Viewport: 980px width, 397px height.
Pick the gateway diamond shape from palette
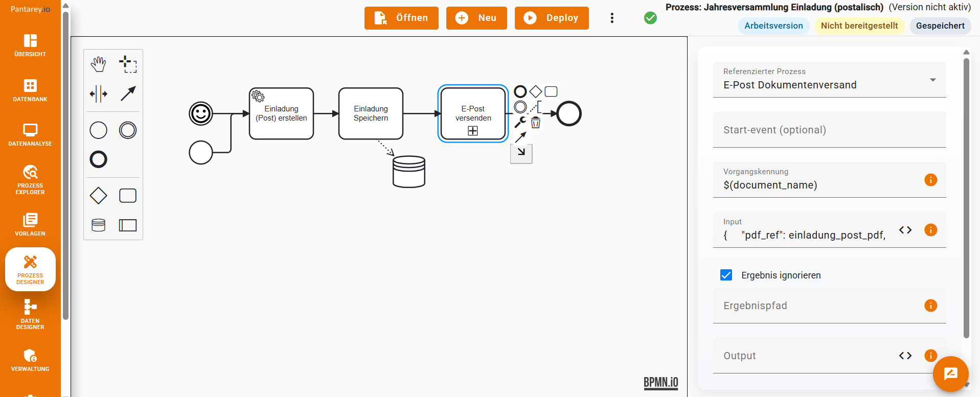point(98,196)
